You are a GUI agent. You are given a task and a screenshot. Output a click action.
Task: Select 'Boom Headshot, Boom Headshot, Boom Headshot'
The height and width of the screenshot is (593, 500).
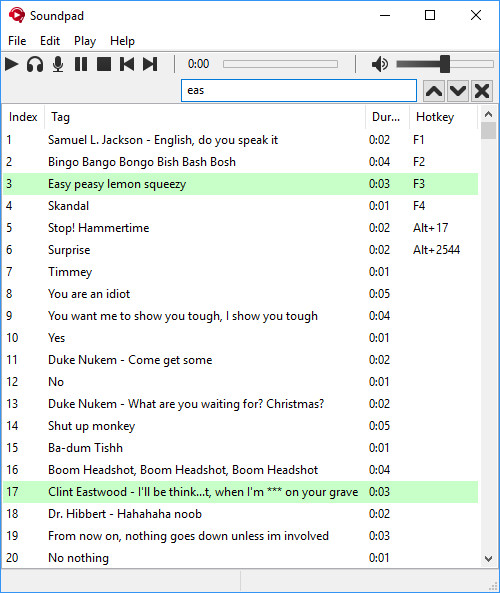[241, 470]
